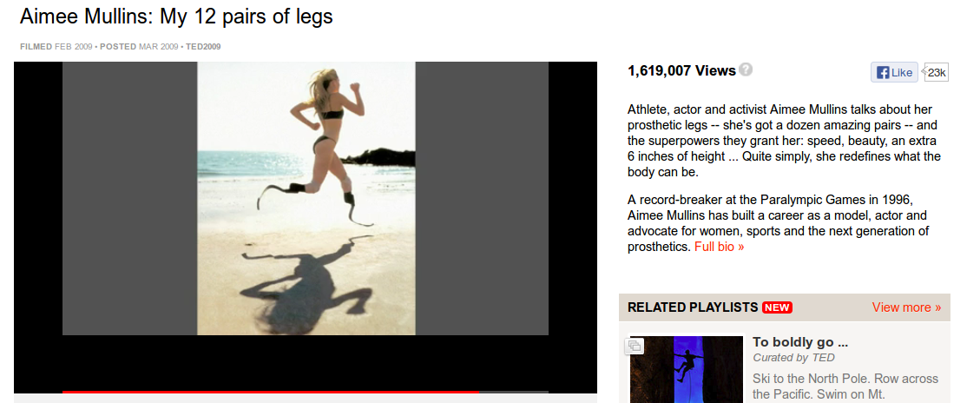Image resolution: width=980 pixels, height=403 pixels.
Task: Open the climber playlist thumbnail
Action: coord(687,369)
